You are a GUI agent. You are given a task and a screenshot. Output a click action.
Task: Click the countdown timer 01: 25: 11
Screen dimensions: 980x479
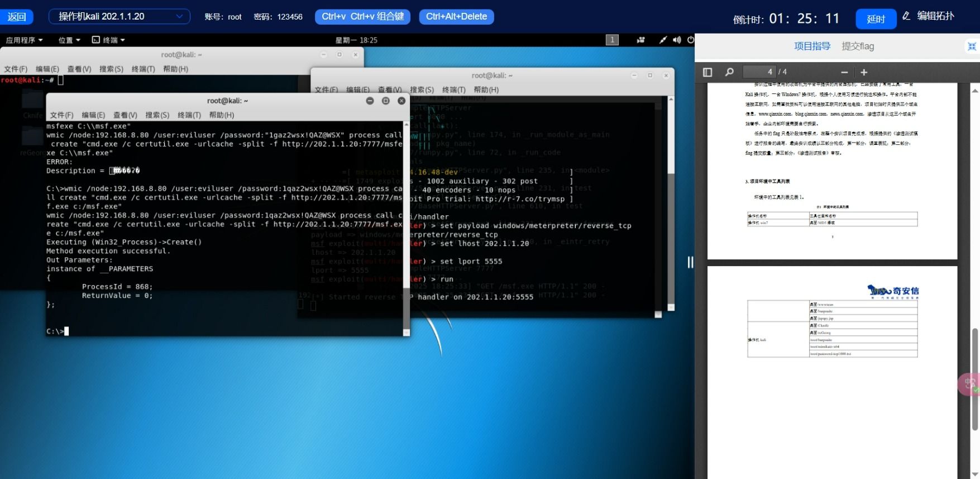point(804,18)
